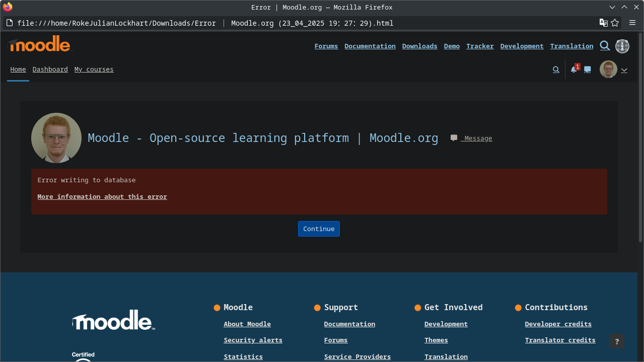Open the notifications bell with red badge
The width and height of the screenshot is (644, 362).
(574, 69)
